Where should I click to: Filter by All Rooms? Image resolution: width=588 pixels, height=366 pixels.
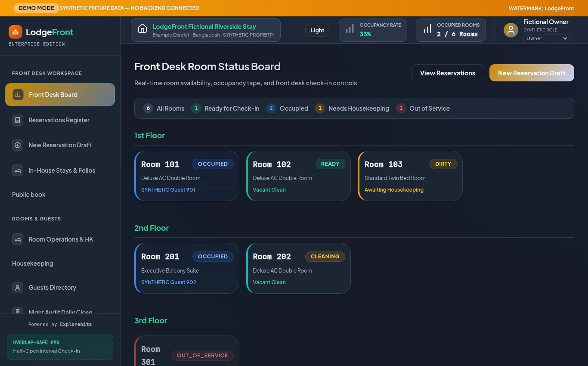(x=164, y=109)
